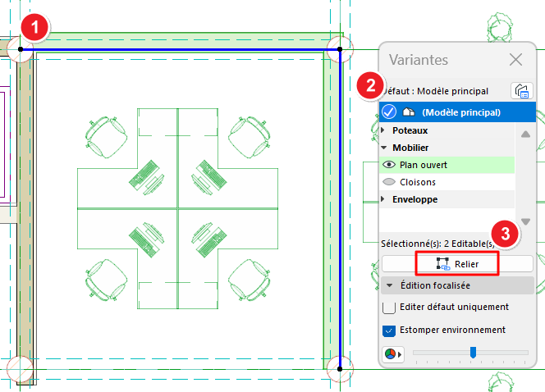
Task: Click the top-right wall corner node
Action: tap(340, 49)
